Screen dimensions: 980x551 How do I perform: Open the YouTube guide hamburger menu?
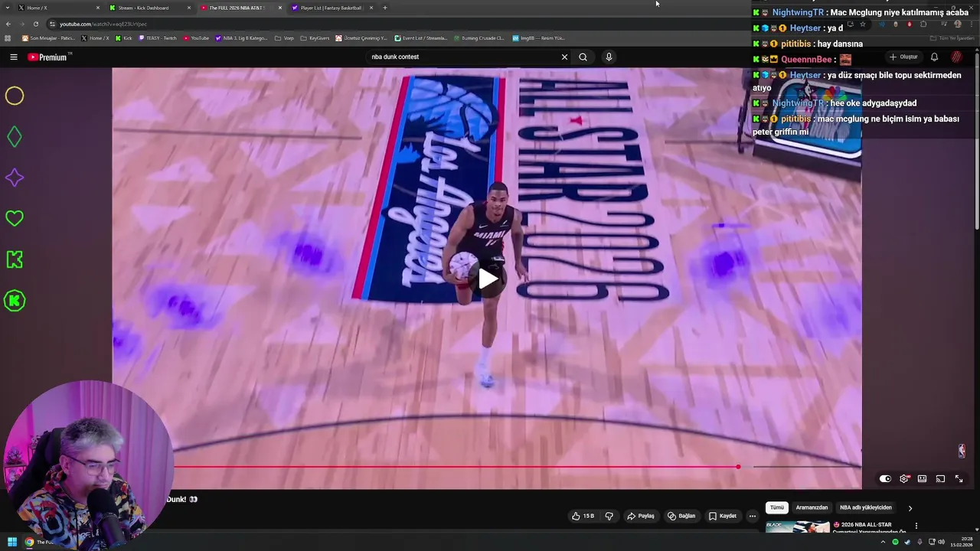[13, 57]
